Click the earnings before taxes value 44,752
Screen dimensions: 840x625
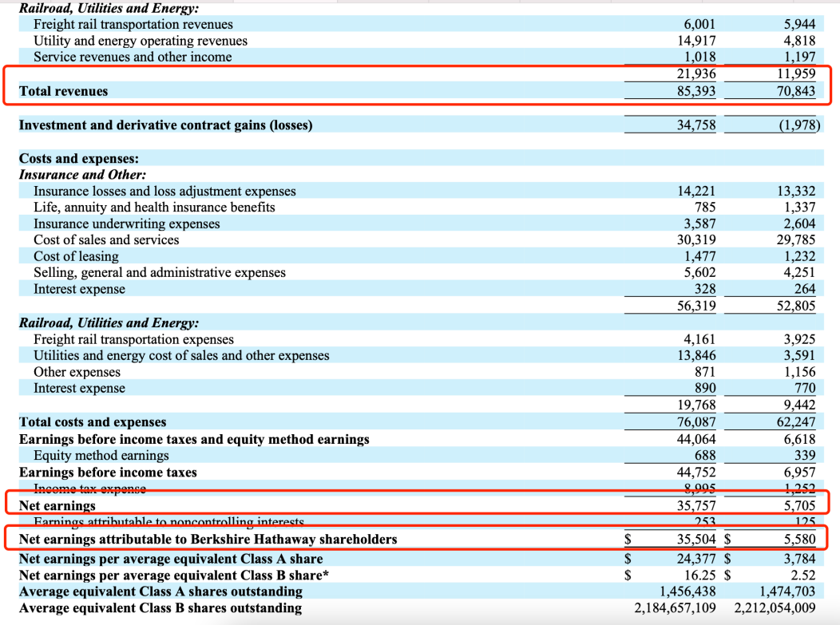[x=696, y=473]
